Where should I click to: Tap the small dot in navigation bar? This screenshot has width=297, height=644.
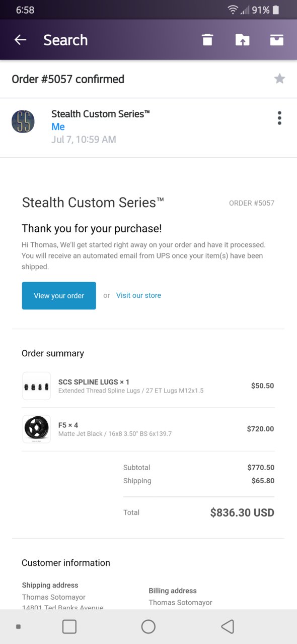click(19, 626)
